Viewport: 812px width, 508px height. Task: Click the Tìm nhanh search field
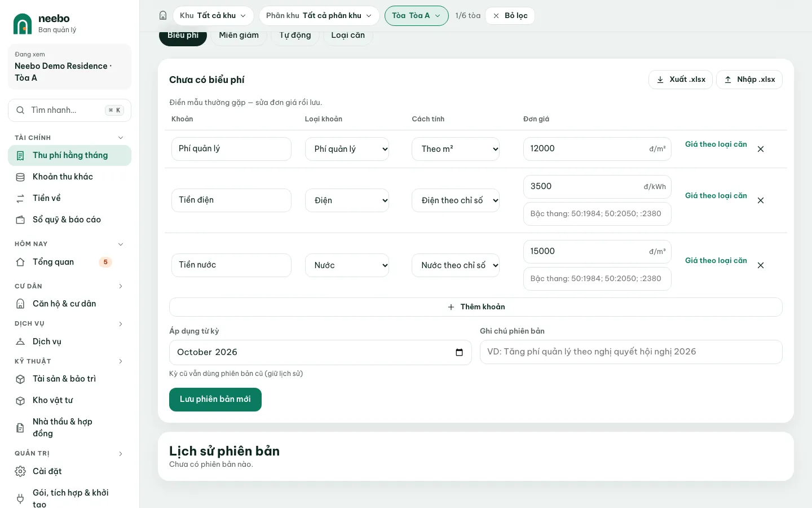69,110
